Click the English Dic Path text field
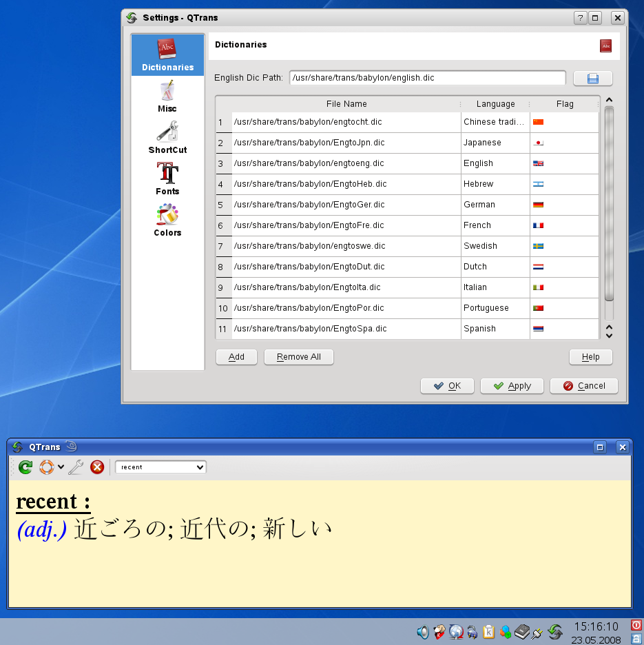644x645 pixels. 427,78
